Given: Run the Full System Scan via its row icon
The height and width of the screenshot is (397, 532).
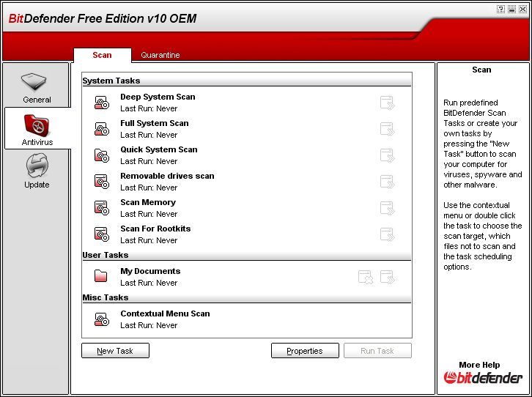Looking at the screenshot, I should click(x=387, y=129).
